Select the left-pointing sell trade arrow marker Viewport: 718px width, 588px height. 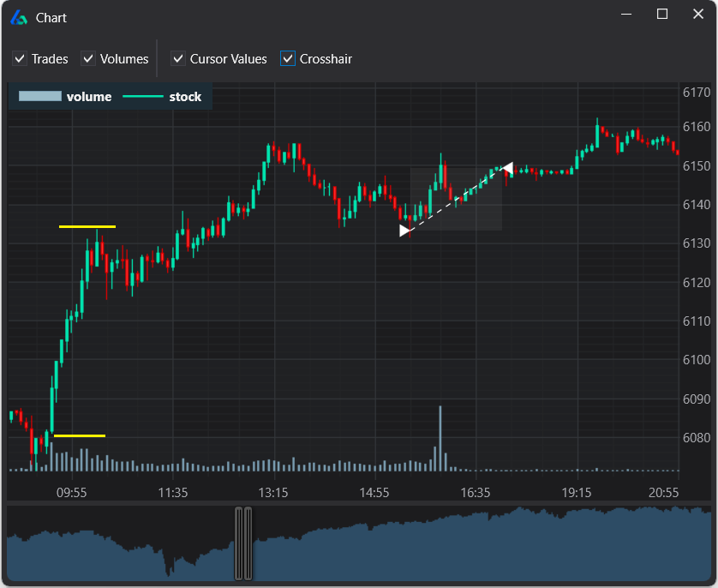pos(508,168)
